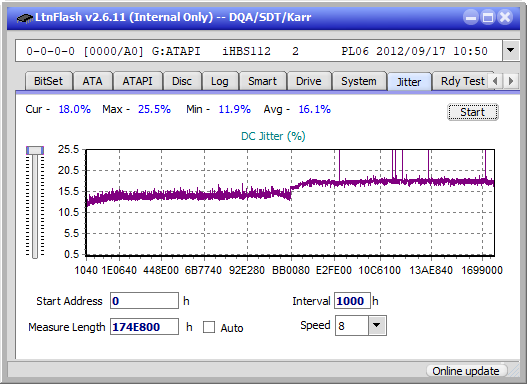Go to the System tab
Viewport: 527px width, 384px height.
point(359,81)
